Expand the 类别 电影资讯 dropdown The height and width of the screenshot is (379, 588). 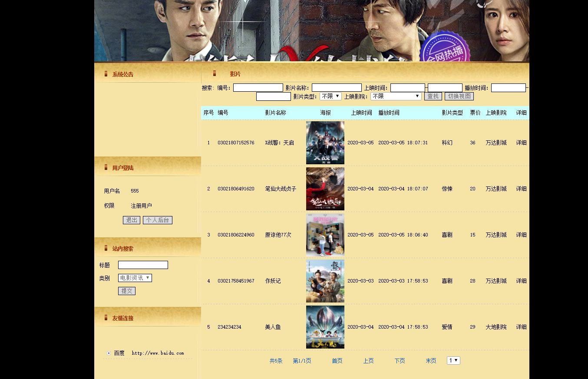[135, 278]
